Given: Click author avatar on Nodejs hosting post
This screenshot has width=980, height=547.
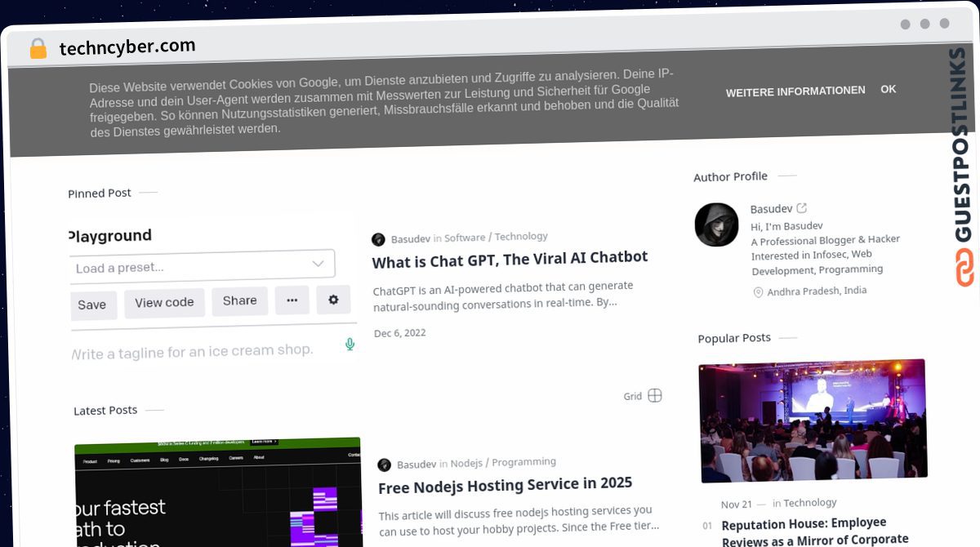Looking at the screenshot, I should [384, 465].
